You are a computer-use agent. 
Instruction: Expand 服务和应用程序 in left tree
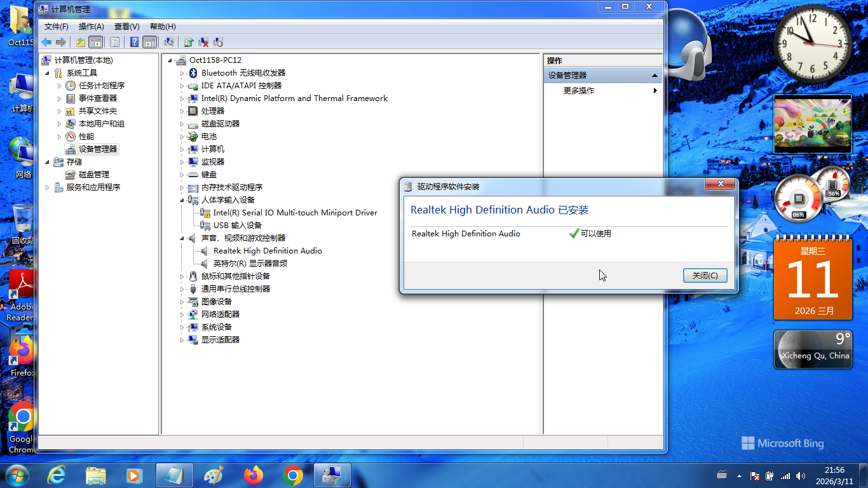(x=47, y=187)
